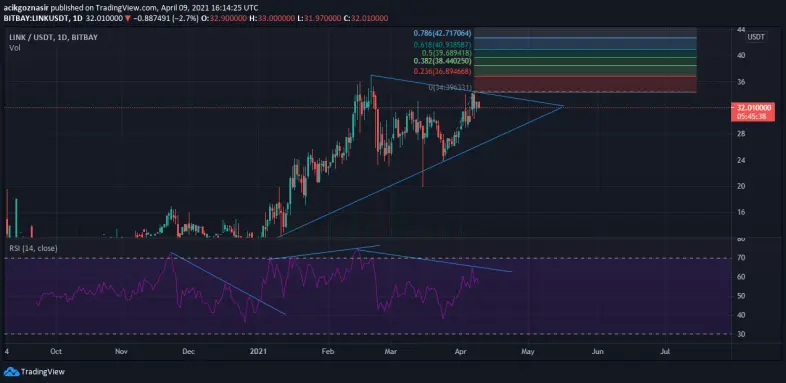Click the 70 level on the RSI axis
The width and height of the screenshot is (786, 383).
[740, 258]
